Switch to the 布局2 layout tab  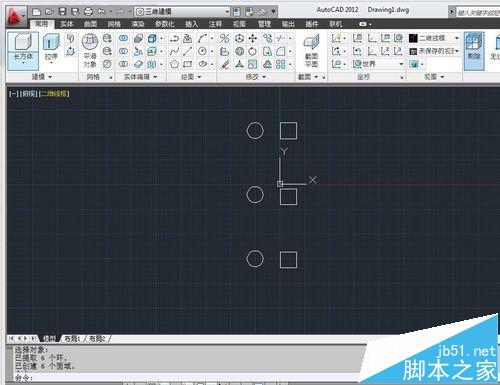pos(97,339)
